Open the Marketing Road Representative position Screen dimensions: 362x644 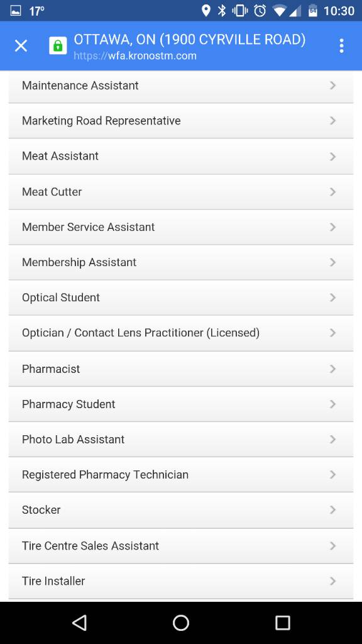coord(181,121)
